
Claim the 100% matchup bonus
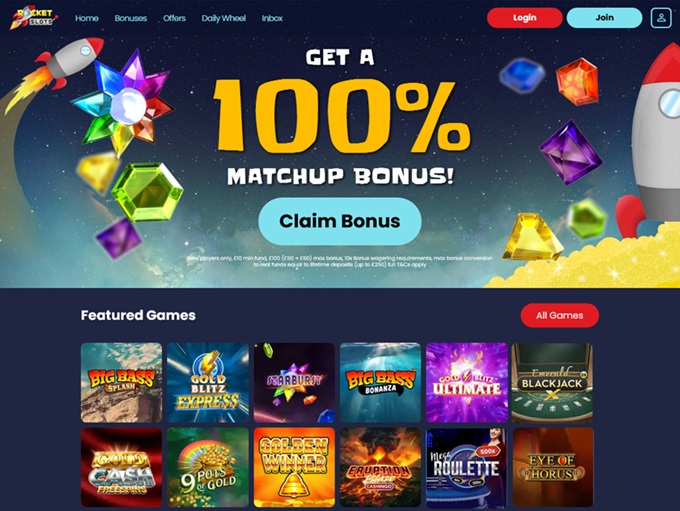pyautogui.click(x=340, y=221)
